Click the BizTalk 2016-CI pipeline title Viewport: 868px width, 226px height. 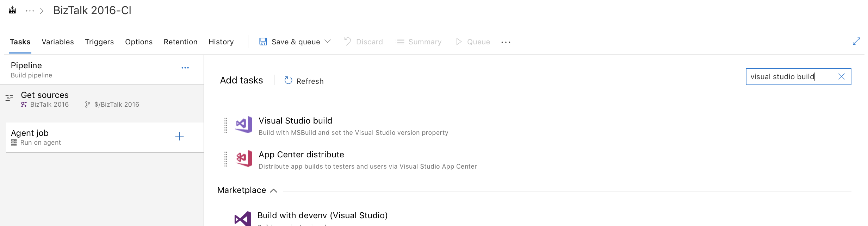click(x=92, y=10)
